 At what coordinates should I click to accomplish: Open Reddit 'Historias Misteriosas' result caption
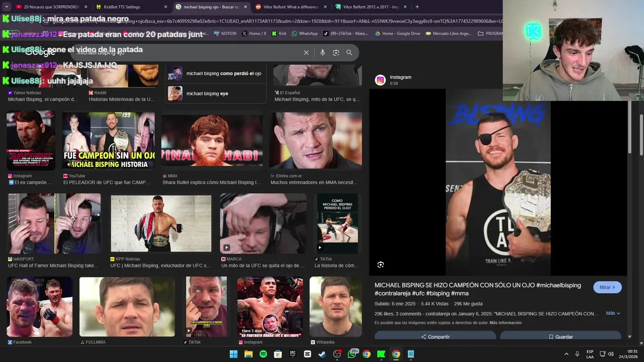121,99
